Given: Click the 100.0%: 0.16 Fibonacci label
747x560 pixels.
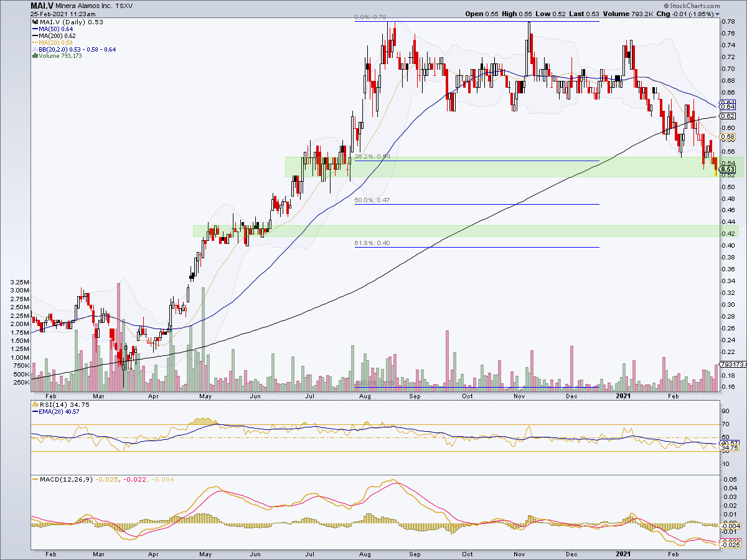Looking at the screenshot, I should [374, 383].
